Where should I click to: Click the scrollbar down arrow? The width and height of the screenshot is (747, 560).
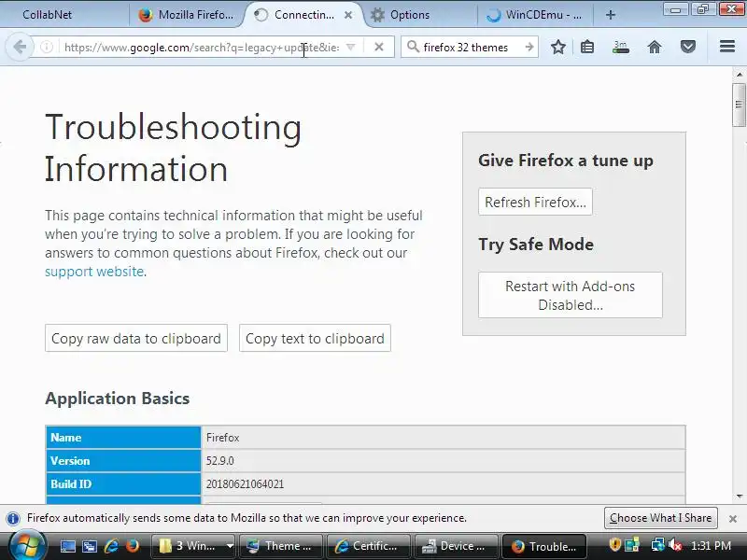(740, 497)
